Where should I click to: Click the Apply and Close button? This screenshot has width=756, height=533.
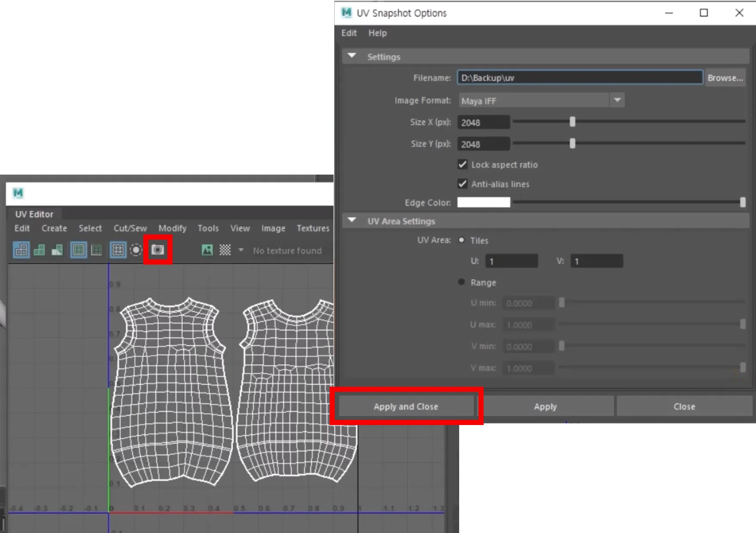click(x=406, y=406)
